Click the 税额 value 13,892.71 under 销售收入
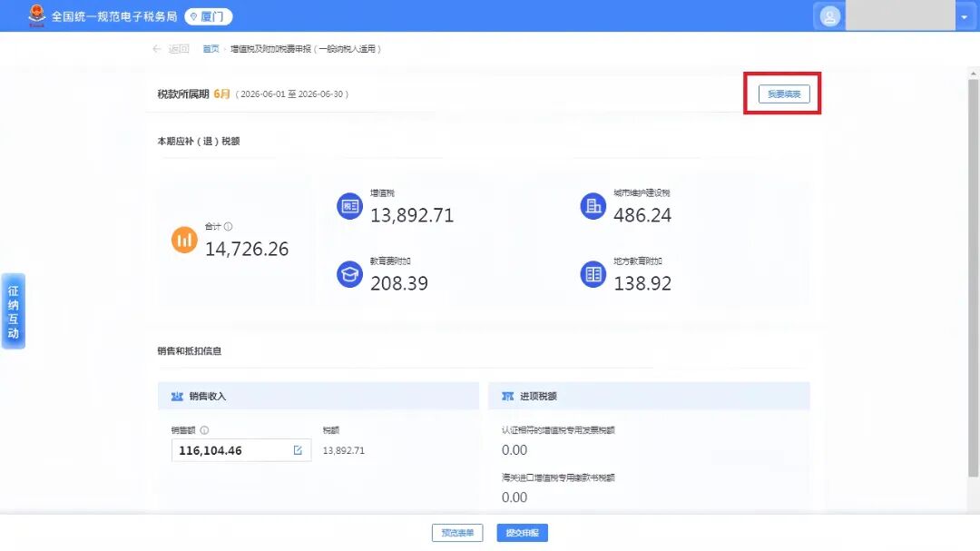Viewport: 980px width, 551px height. (344, 450)
